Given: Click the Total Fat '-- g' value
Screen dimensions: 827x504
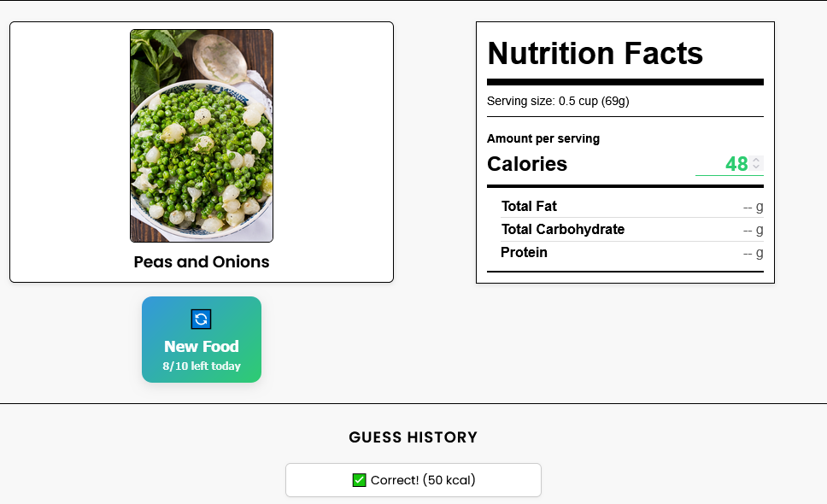Looking at the screenshot, I should (753, 206).
